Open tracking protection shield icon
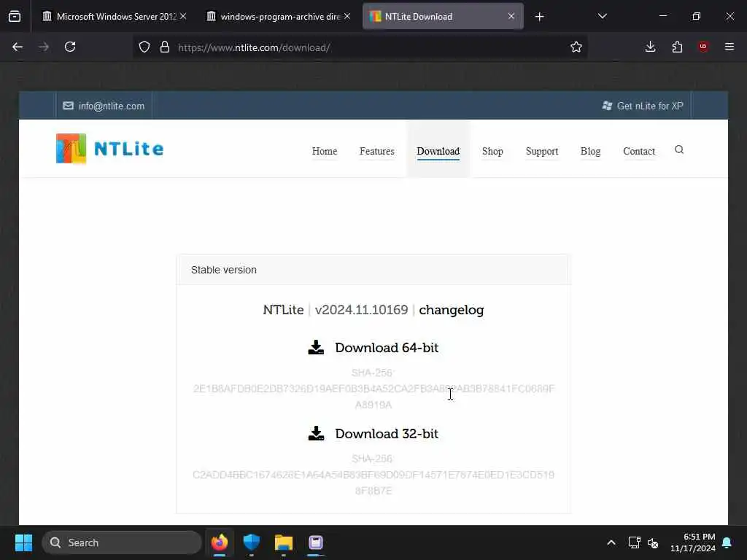Screen dimensions: 747x560 click(x=144, y=47)
